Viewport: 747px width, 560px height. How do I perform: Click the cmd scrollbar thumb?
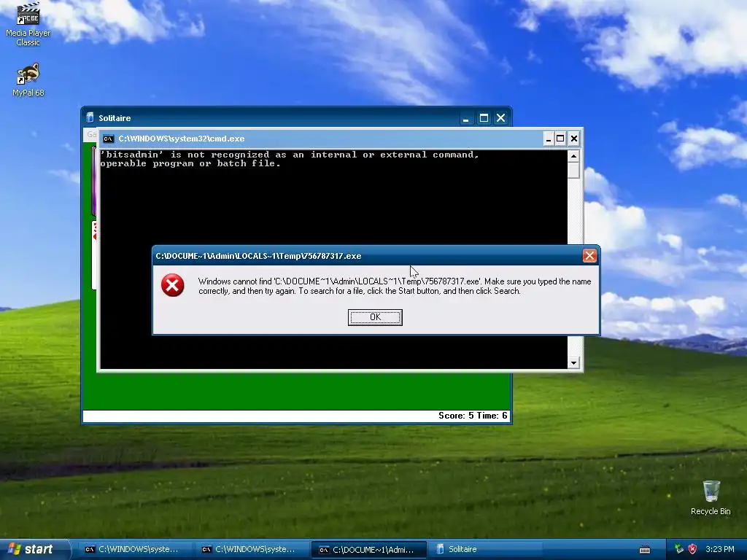click(573, 171)
